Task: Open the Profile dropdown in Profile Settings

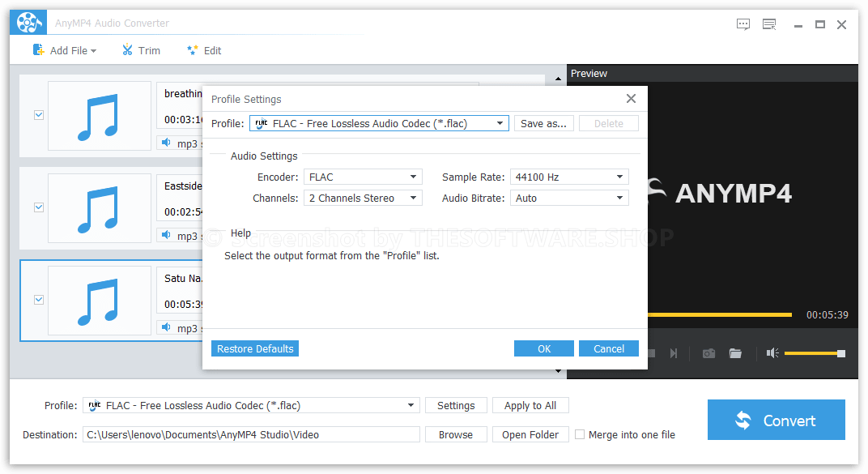Action: pyautogui.click(x=379, y=123)
